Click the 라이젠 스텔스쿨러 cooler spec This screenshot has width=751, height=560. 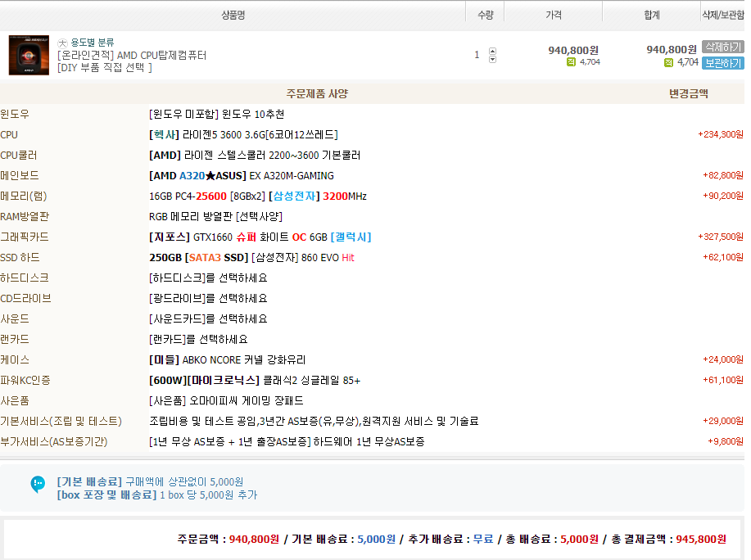click(255, 155)
